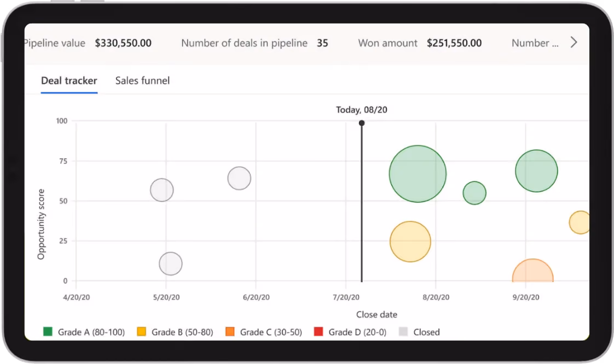Image resolution: width=614 pixels, height=364 pixels.
Task: Click the number of deals value 35
Action: (322, 43)
